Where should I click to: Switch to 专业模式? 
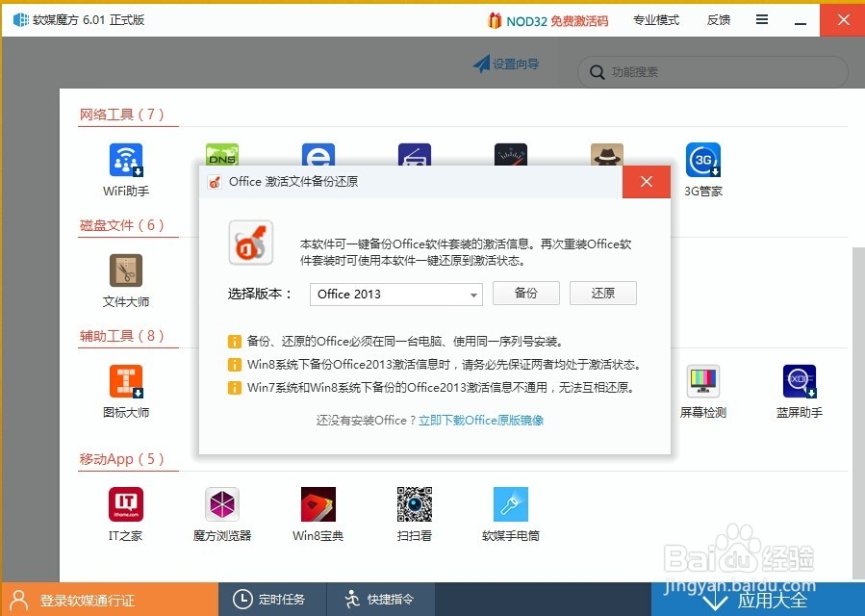656,20
